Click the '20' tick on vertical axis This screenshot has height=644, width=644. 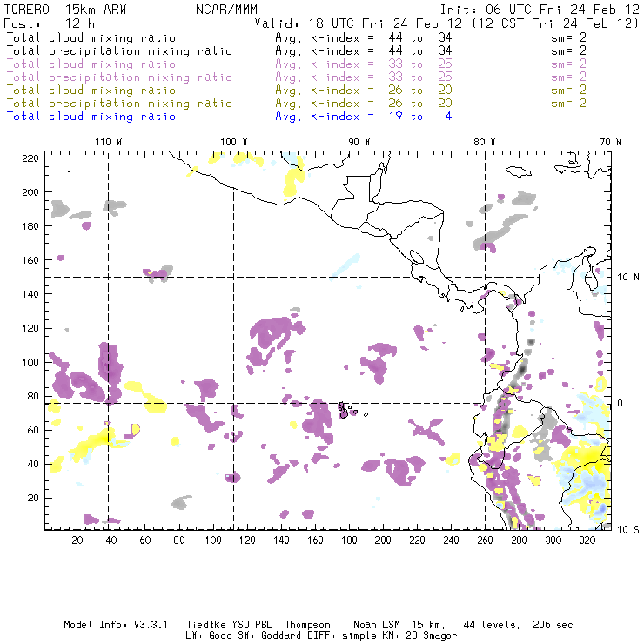pyautogui.click(x=33, y=498)
